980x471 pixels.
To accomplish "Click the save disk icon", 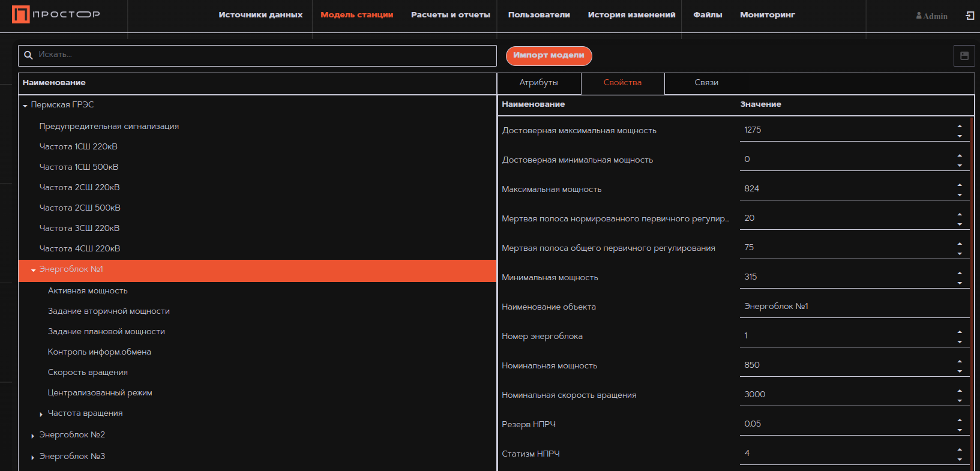I will click(x=964, y=56).
